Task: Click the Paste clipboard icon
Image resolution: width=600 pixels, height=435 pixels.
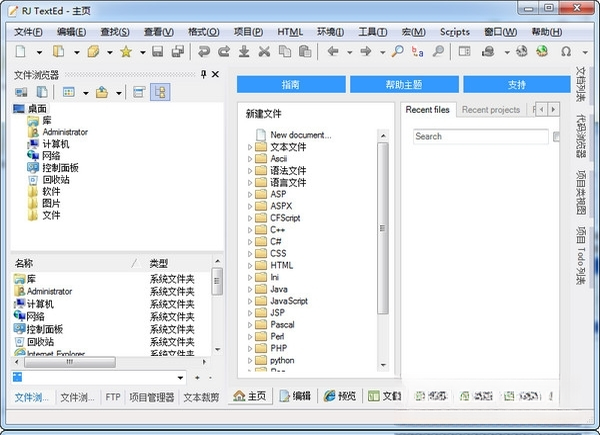Action: click(x=305, y=51)
